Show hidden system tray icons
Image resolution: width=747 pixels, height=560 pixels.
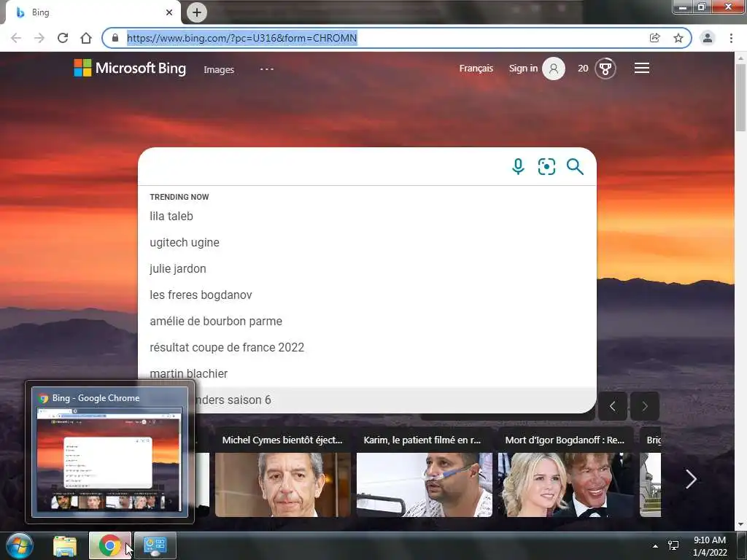click(655, 546)
